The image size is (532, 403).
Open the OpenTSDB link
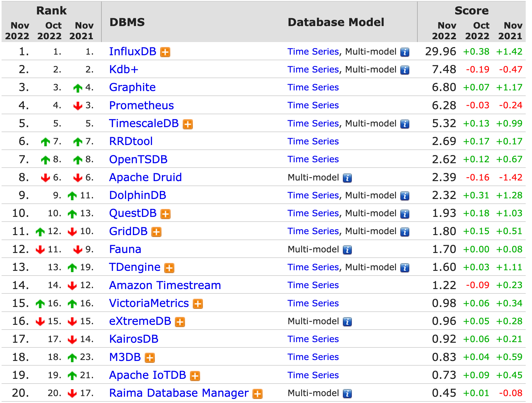[x=138, y=159]
